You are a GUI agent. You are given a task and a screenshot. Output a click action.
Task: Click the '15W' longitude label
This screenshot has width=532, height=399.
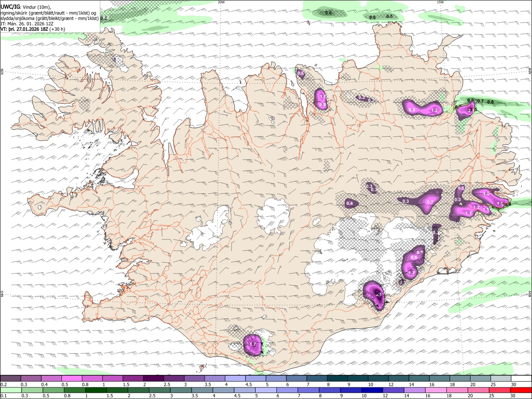[x=441, y=2]
